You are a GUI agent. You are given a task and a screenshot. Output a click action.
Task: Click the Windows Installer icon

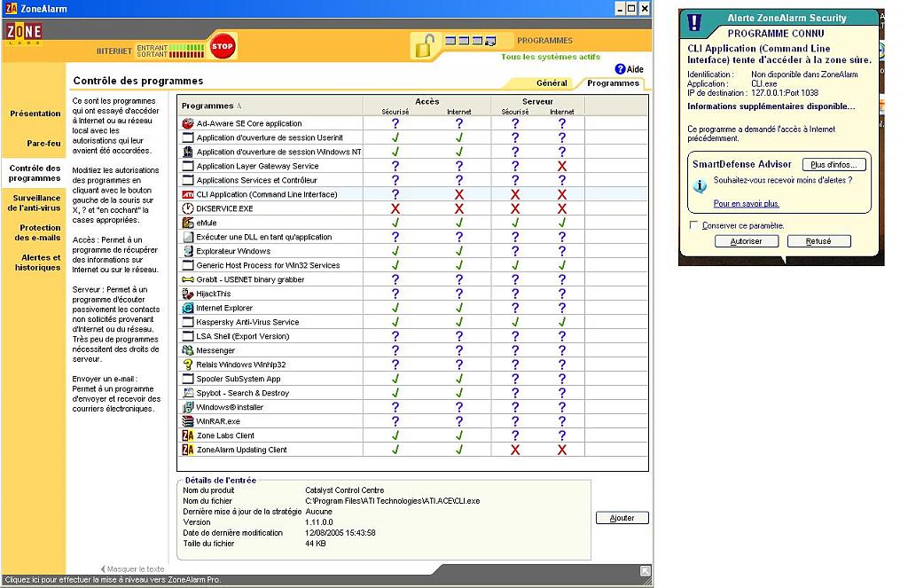point(188,407)
